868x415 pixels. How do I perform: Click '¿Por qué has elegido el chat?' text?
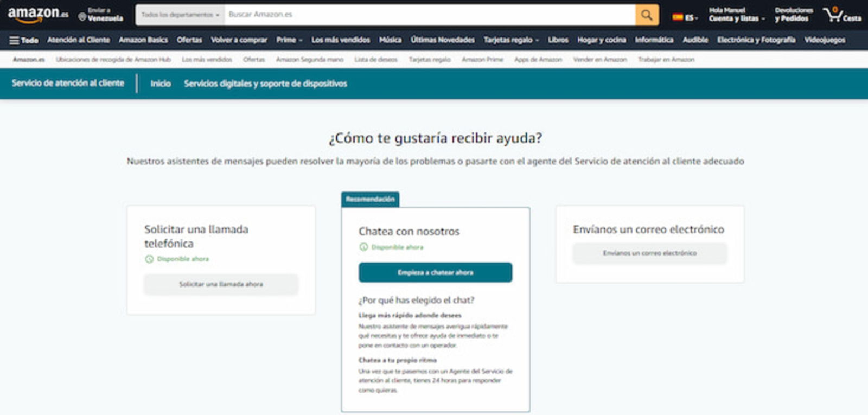[416, 300]
